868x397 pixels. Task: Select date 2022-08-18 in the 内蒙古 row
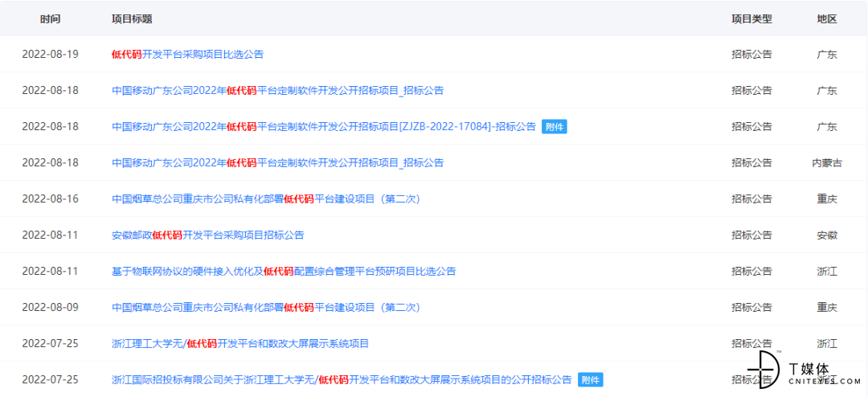click(x=51, y=163)
